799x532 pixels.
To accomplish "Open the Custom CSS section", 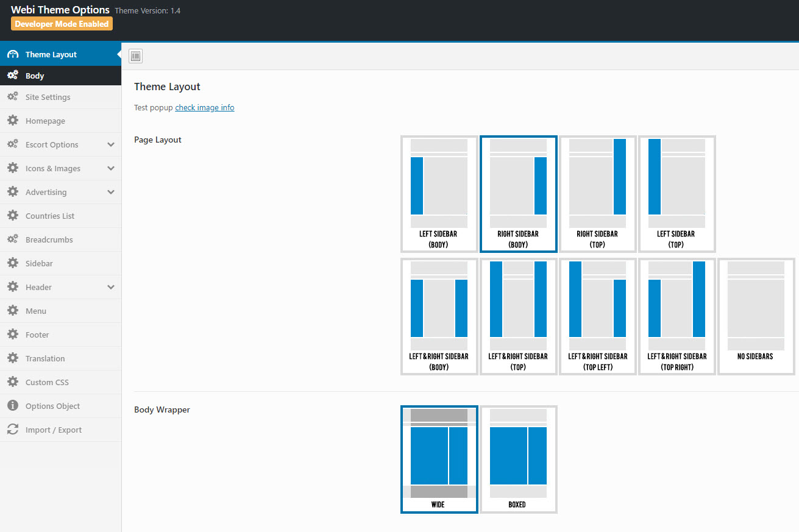I will pyautogui.click(x=60, y=382).
